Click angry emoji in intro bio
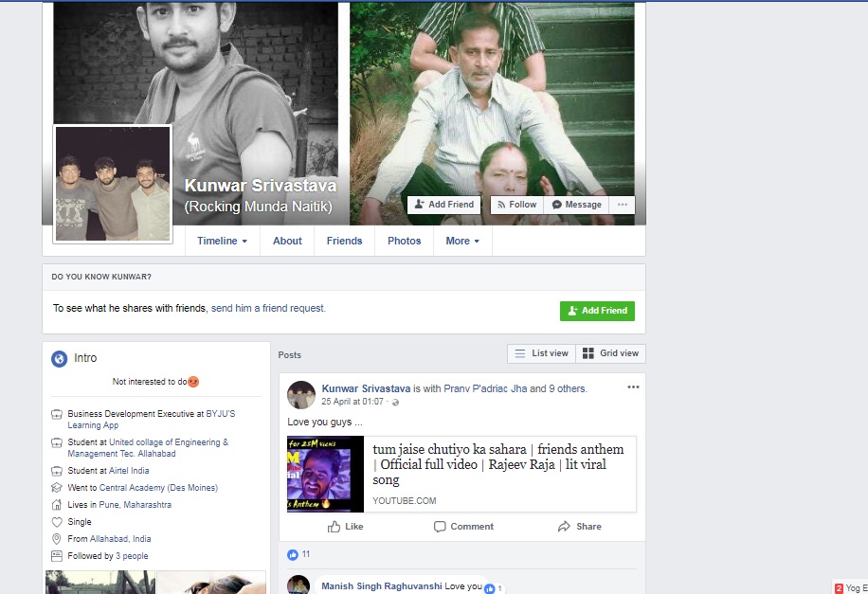The height and width of the screenshot is (594, 868). [x=193, y=382]
